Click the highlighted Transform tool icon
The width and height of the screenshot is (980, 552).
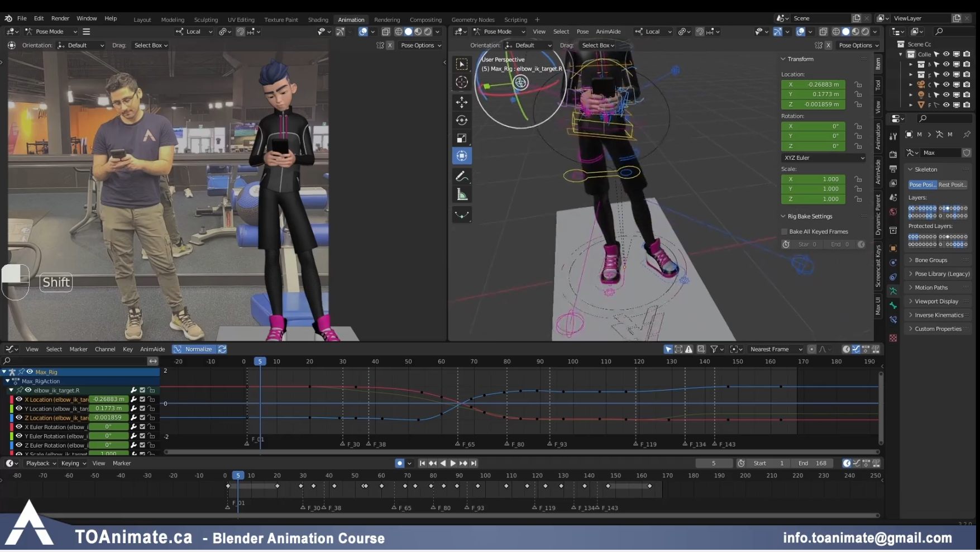(x=462, y=156)
